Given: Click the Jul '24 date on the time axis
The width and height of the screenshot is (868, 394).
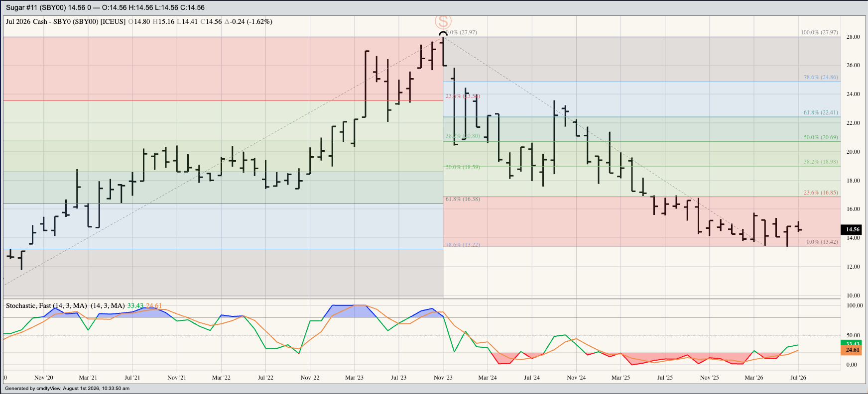Looking at the screenshot, I should click(x=532, y=378).
